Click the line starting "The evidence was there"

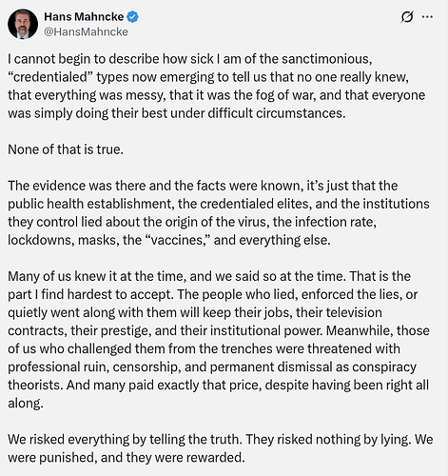click(203, 186)
